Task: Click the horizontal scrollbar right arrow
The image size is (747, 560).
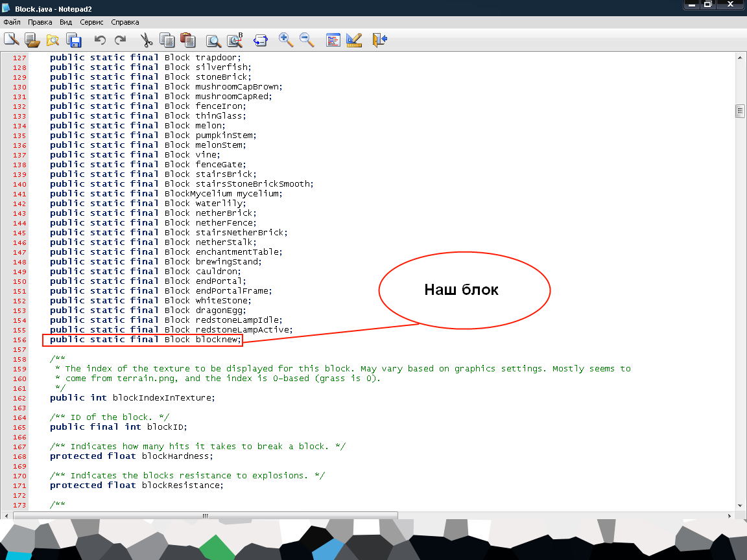Action: (729, 516)
